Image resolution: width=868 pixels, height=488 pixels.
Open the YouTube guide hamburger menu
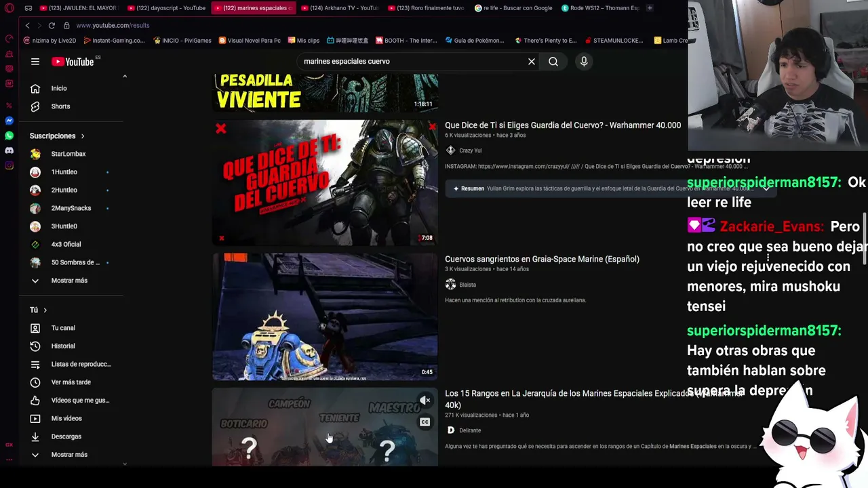pos(35,62)
